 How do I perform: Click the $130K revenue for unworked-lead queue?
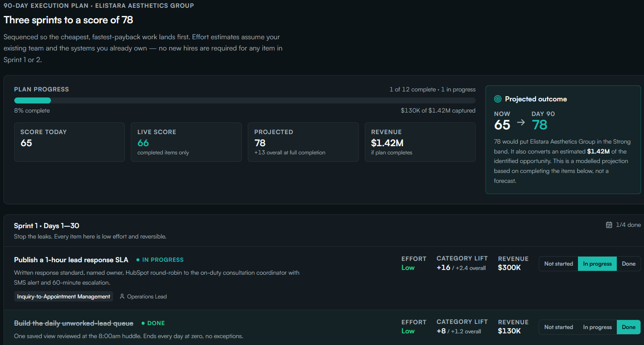tap(509, 331)
